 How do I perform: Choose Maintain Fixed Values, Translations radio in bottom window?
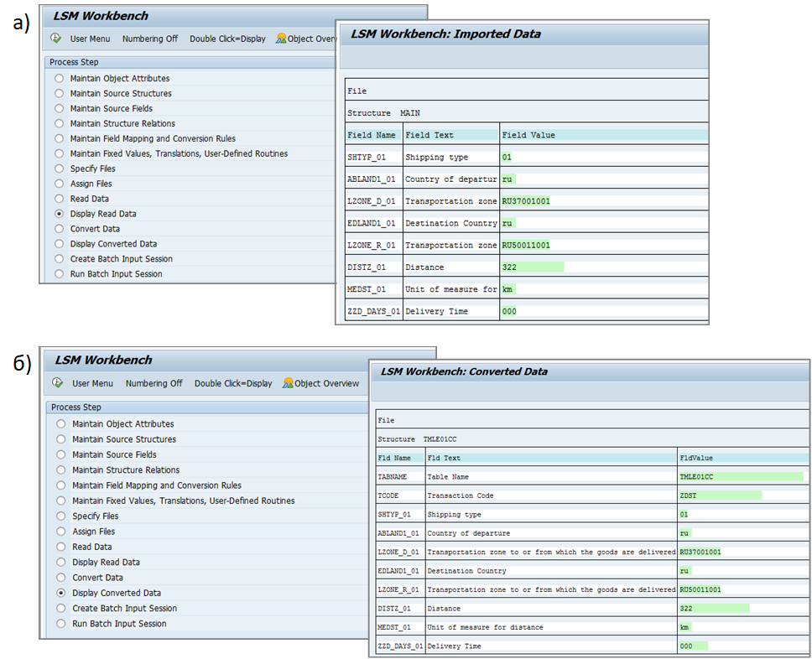pos(61,501)
